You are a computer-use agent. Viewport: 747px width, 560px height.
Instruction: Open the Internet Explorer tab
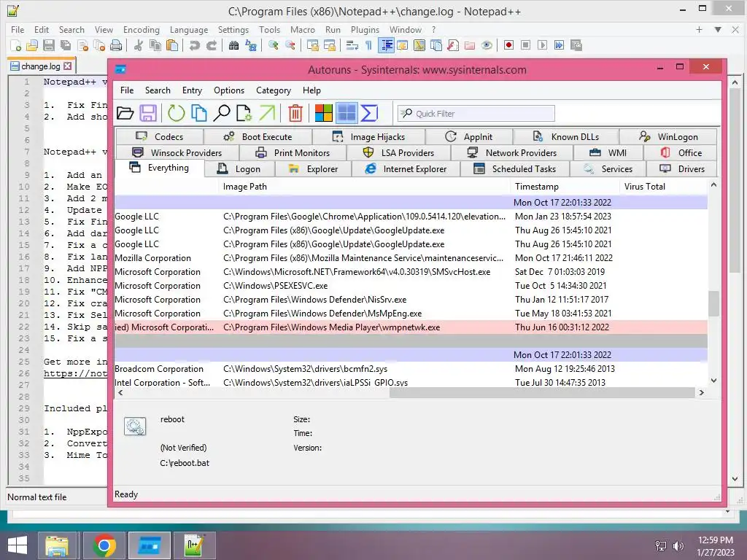coord(406,169)
